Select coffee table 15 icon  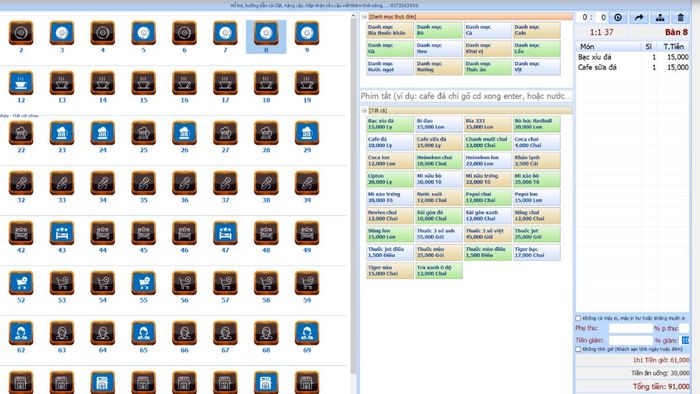(143, 83)
